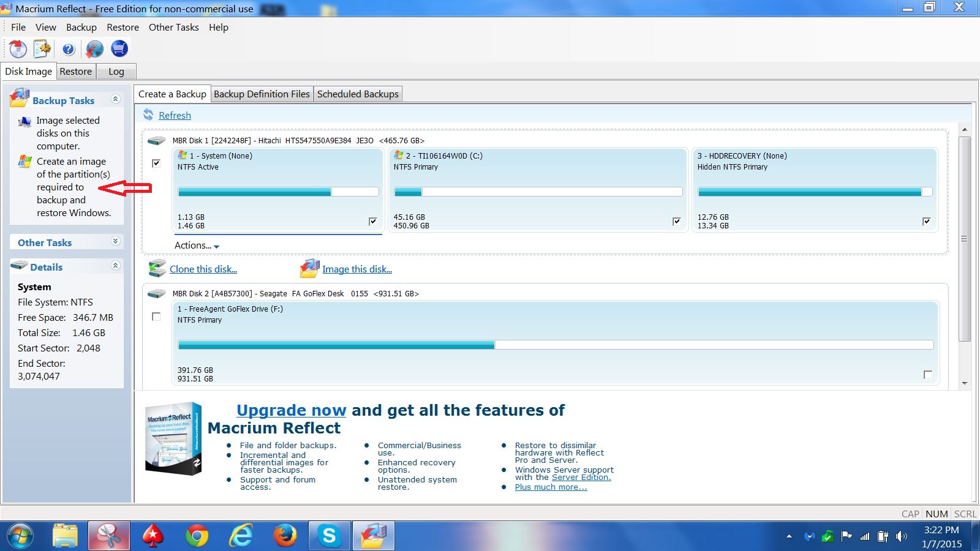
Task: Click the red star PokerStars taskbar icon
Action: point(153,536)
